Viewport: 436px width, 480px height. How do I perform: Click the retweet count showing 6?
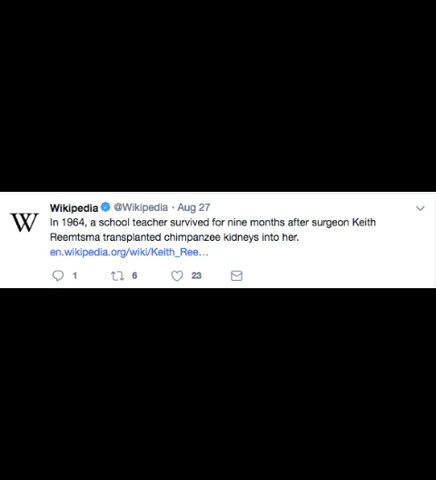134,276
